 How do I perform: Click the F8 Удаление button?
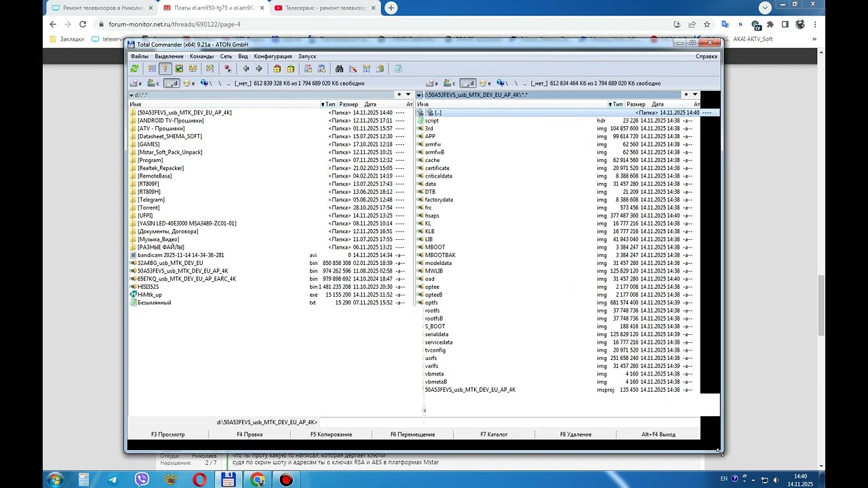(x=576, y=434)
